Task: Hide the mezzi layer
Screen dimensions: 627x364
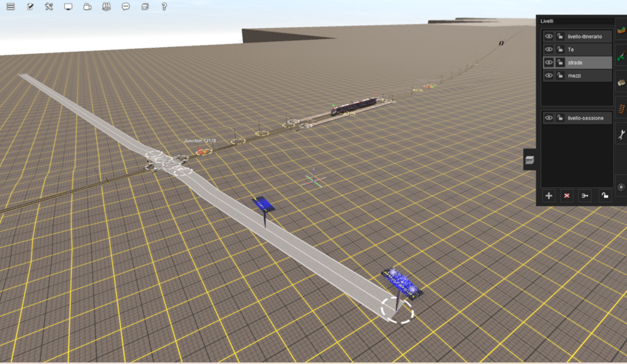Action: coord(549,76)
